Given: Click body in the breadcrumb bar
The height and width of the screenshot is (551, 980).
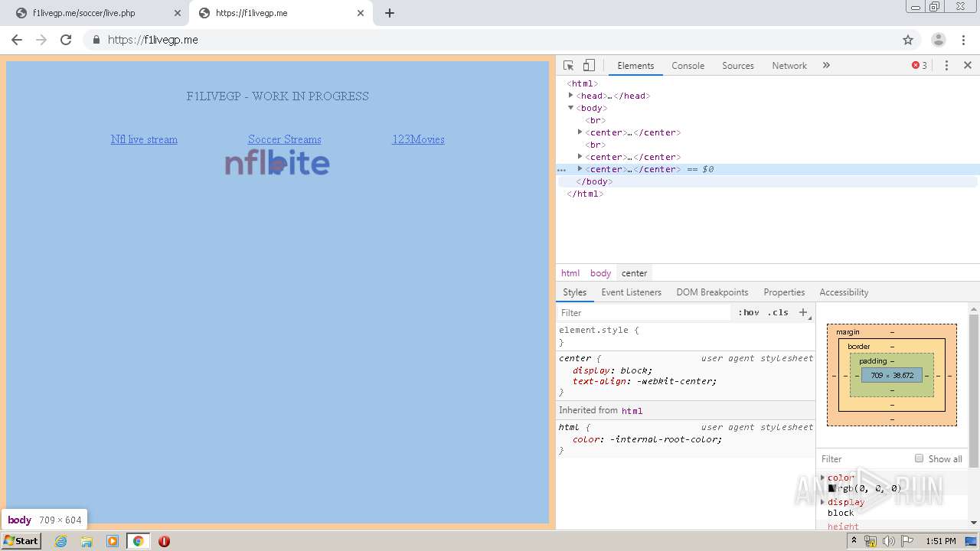Looking at the screenshot, I should (600, 273).
